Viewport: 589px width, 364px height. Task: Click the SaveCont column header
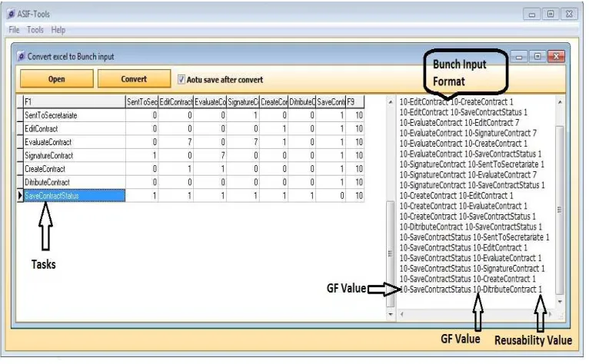click(x=331, y=101)
